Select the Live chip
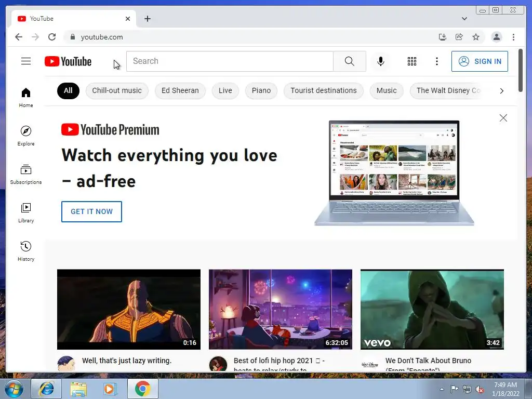The height and width of the screenshot is (399, 532). click(225, 90)
